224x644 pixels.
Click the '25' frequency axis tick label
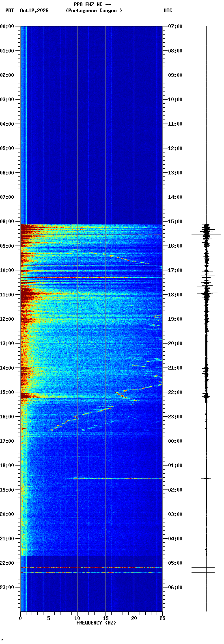coord(162,618)
